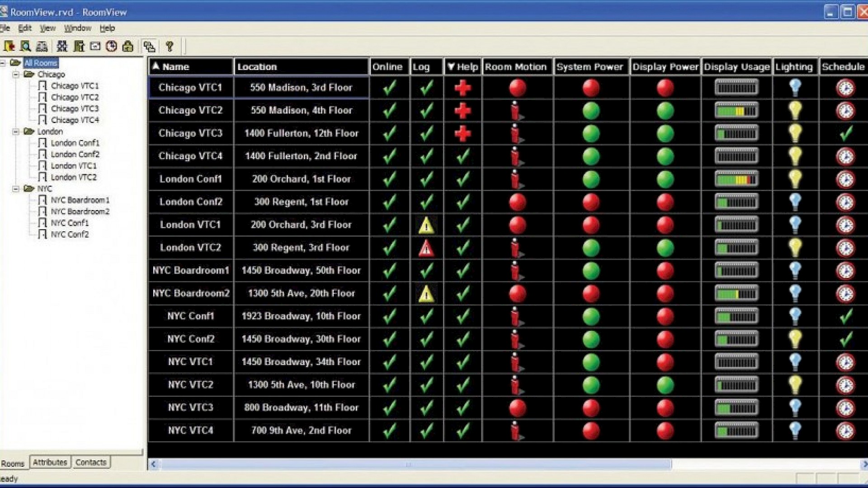Screen dimensions: 868x488
Task: Click the scroll left arrow
Action: pyautogui.click(x=154, y=464)
